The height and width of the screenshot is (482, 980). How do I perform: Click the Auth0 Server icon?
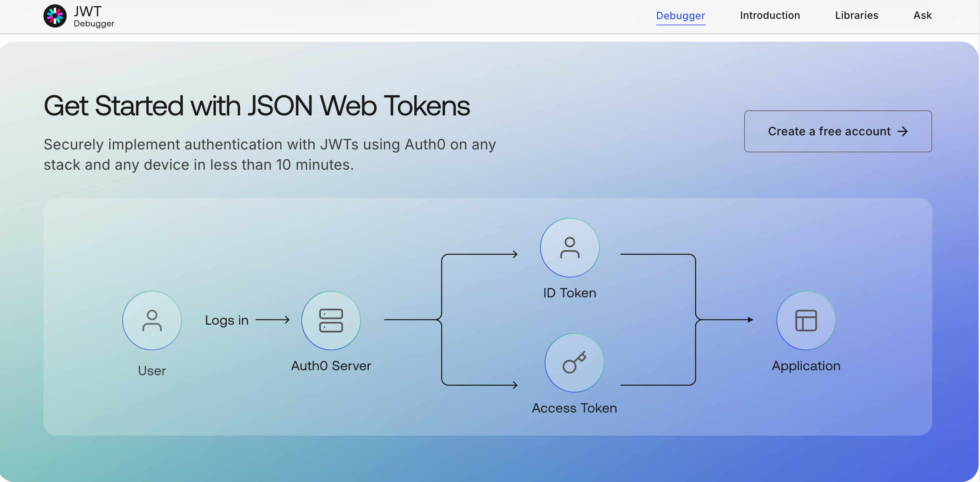click(x=331, y=321)
